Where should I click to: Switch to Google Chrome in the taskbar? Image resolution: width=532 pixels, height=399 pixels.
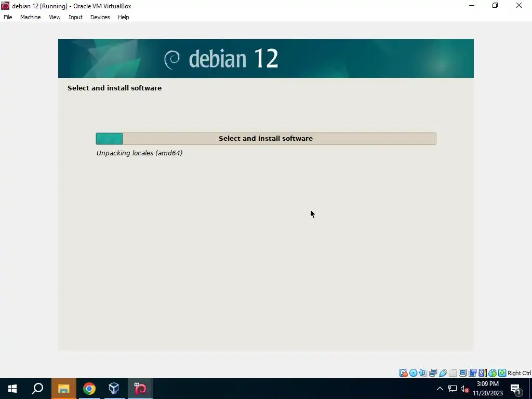[89, 389]
